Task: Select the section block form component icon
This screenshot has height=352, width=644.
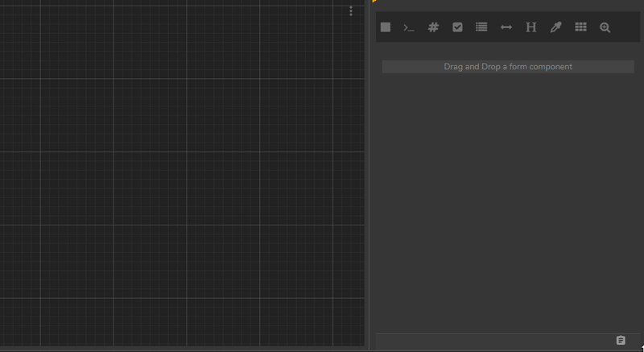Action: pos(386,27)
